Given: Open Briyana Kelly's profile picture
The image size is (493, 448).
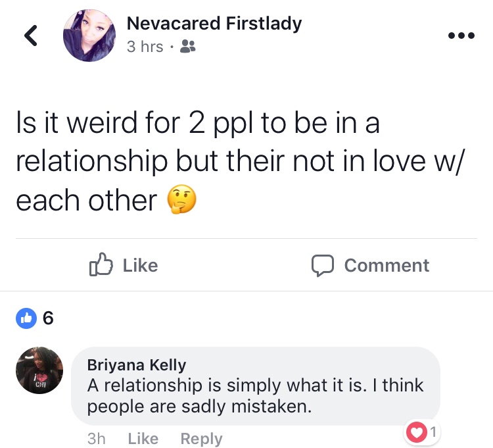Looking at the screenshot, I should pyautogui.click(x=39, y=371).
